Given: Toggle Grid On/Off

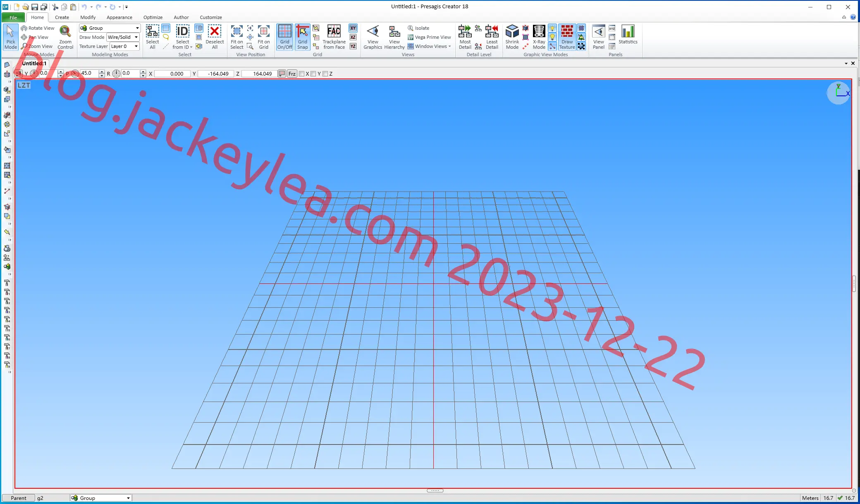Looking at the screenshot, I should pos(284,37).
